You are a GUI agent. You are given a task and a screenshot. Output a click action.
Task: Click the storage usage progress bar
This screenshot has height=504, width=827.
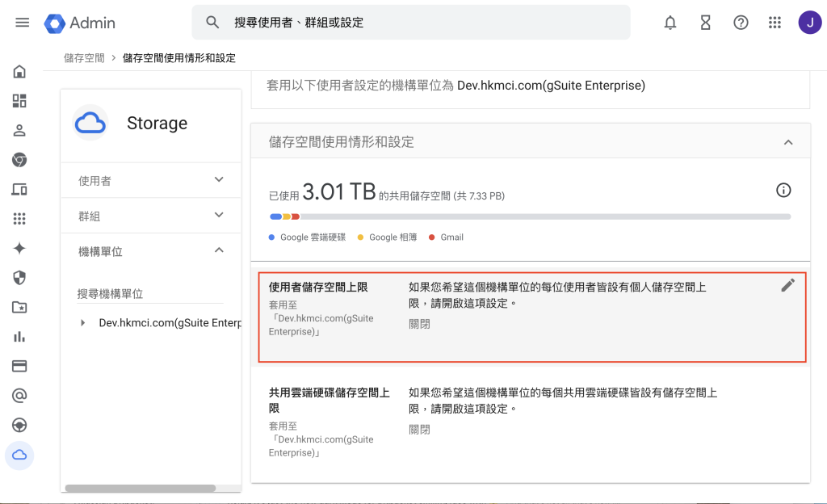[x=530, y=216]
